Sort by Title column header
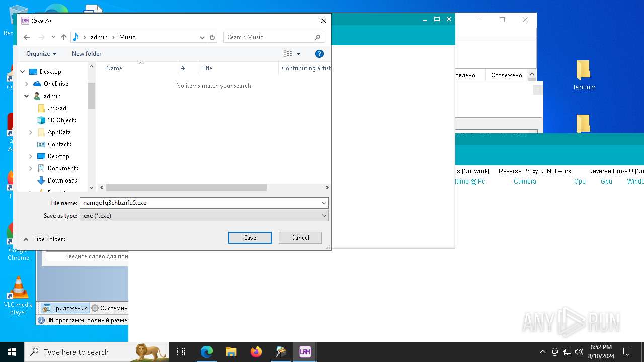Screen dimensions: 644x362 point(237,68)
